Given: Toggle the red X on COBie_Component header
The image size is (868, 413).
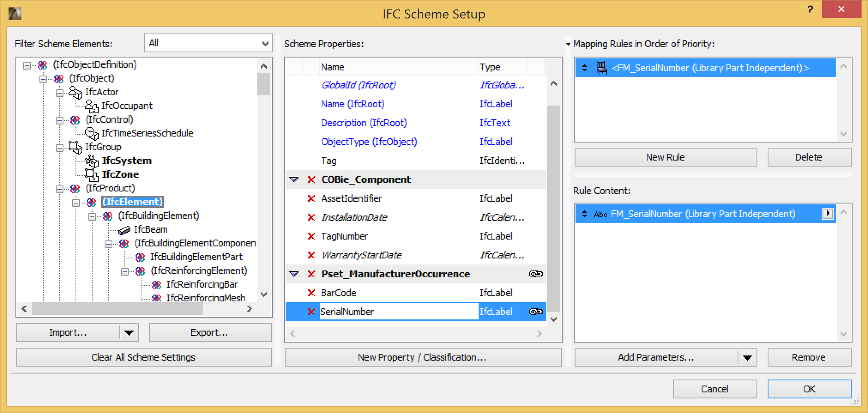Looking at the screenshot, I should 311,179.
